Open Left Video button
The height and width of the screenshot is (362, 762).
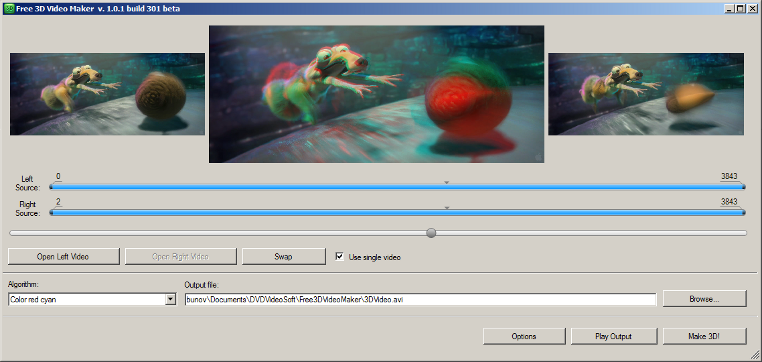click(63, 257)
